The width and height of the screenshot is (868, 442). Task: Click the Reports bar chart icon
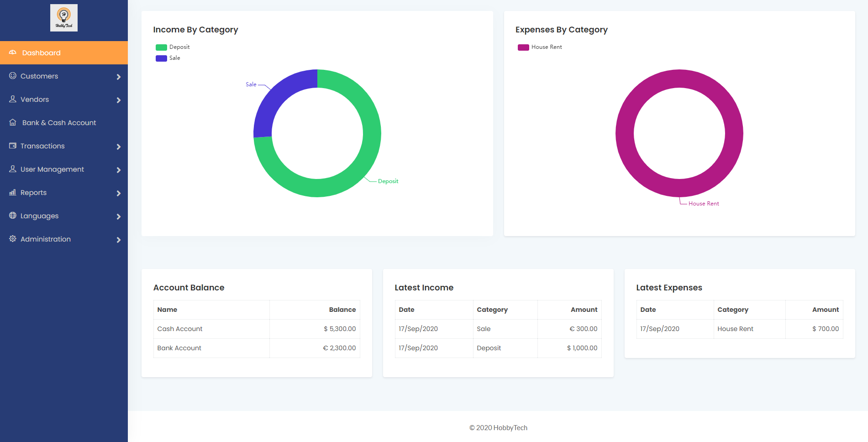click(13, 192)
